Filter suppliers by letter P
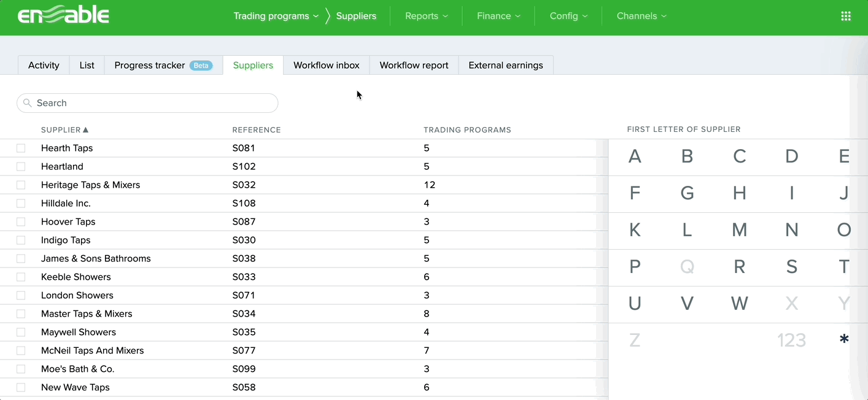 (635, 267)
